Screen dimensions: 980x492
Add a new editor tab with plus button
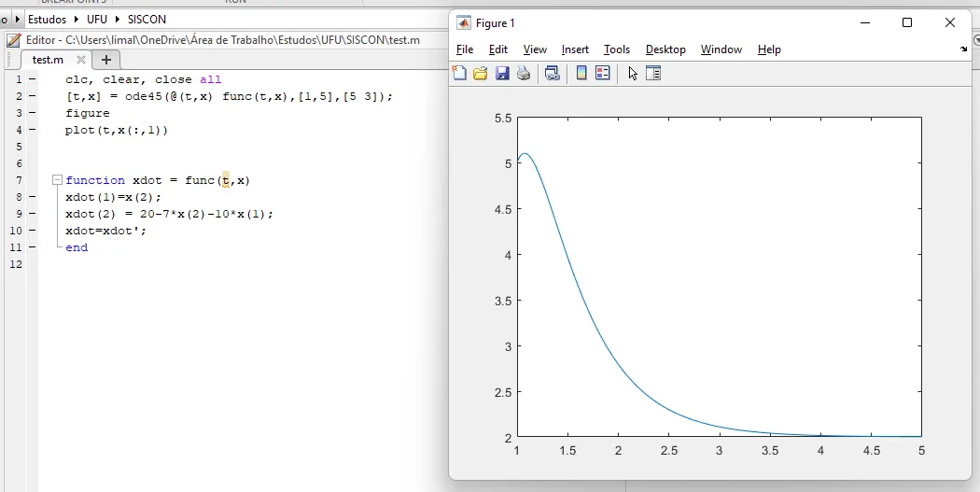pos(106,60)
